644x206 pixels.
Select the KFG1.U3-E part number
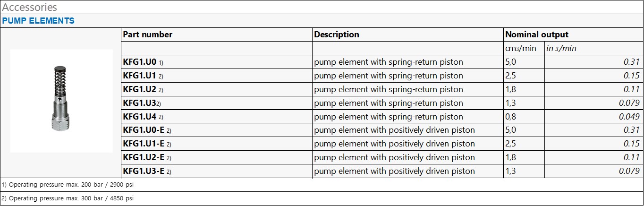(x=144, y=171)
